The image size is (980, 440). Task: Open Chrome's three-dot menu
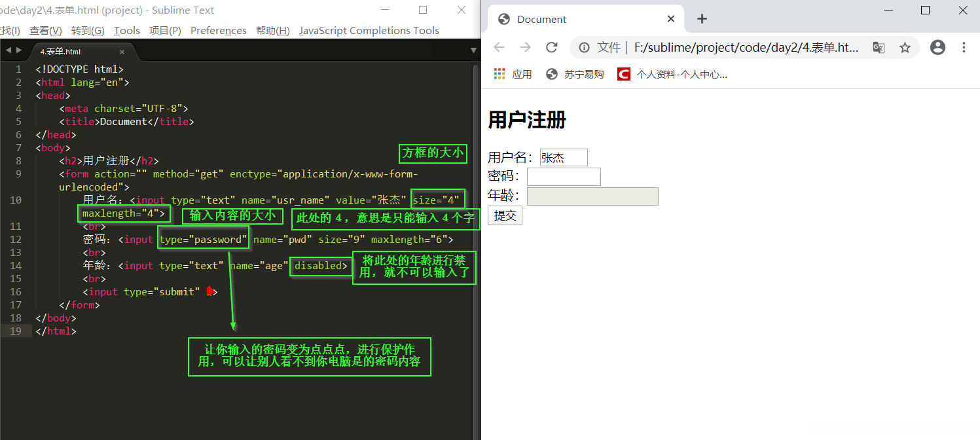[x=964, y=48]
